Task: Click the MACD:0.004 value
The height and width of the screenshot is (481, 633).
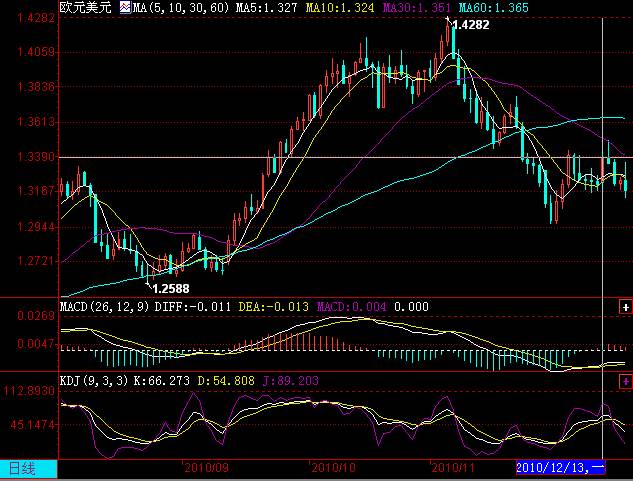Action: (351, 307)
